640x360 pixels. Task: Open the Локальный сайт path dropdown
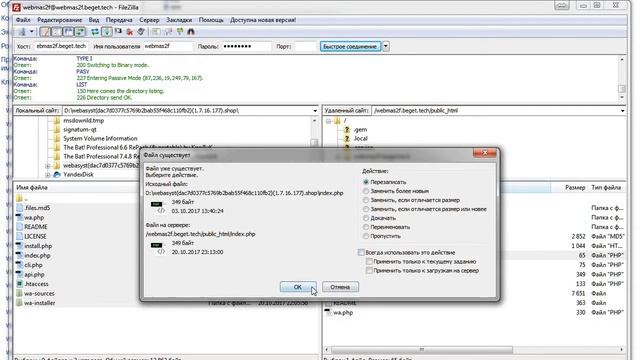(315, 111)
